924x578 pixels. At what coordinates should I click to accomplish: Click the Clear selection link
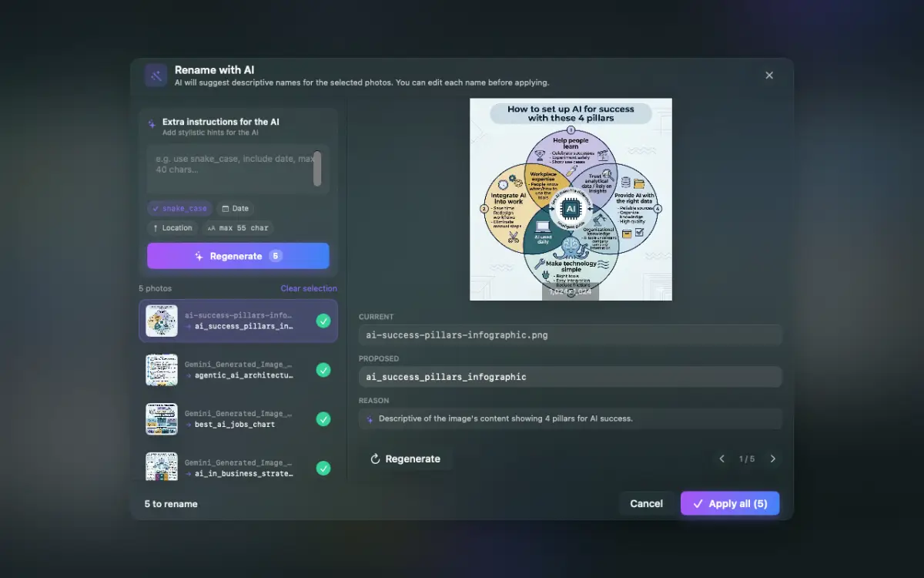coord(309,288)
